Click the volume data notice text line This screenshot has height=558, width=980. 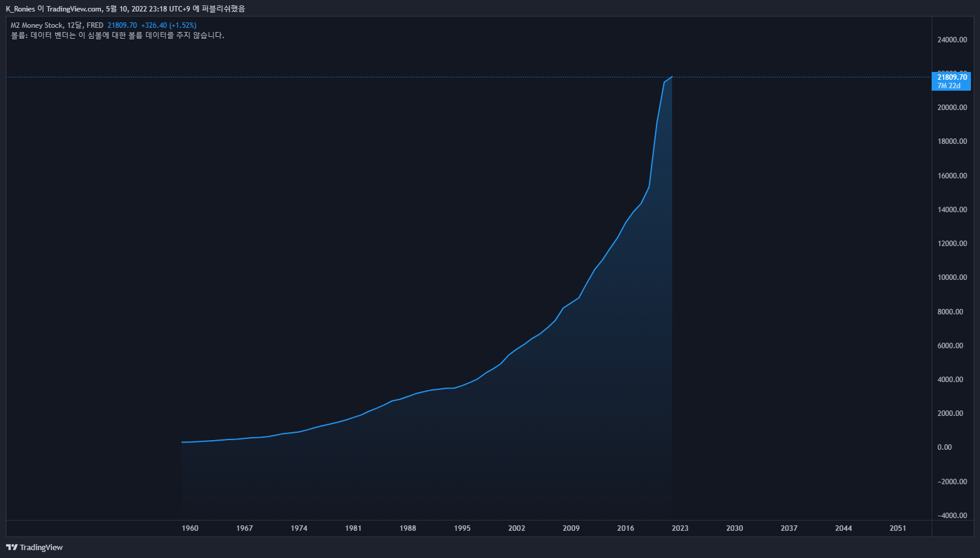[x=117, y=36]
